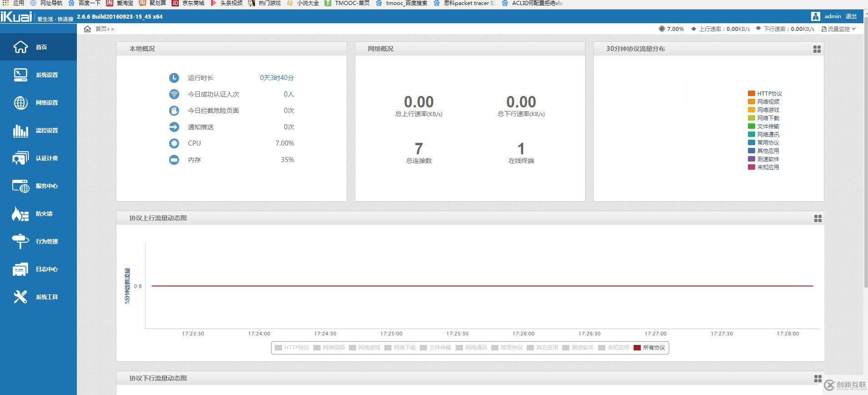Open 防火墙 flame icon in sidebar

(20, 213)
